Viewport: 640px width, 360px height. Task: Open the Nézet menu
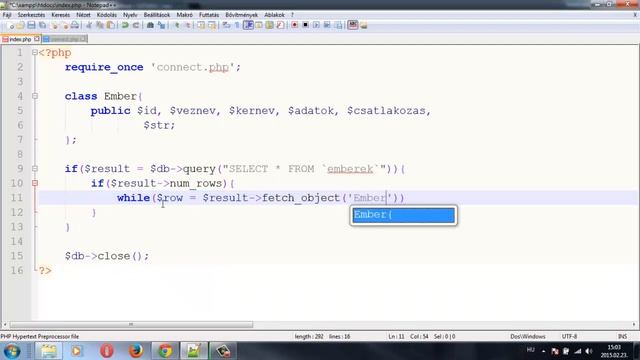click(83, 15)
